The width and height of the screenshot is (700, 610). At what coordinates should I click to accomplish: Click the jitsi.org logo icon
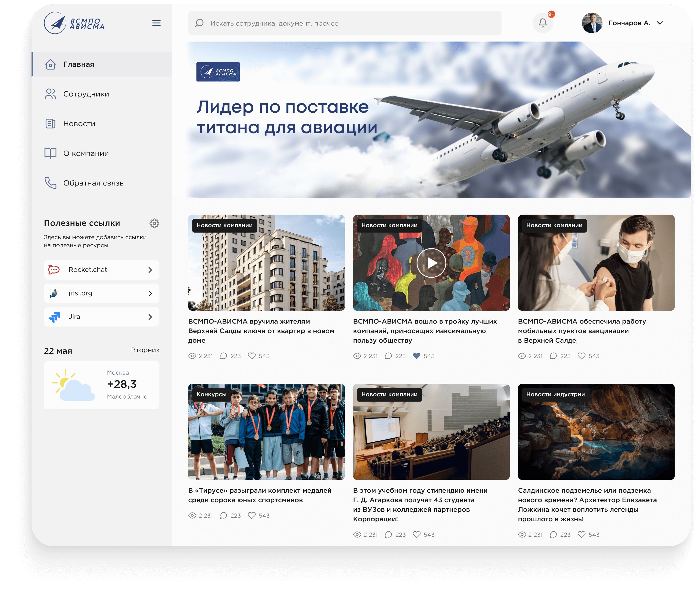(54, 293)
